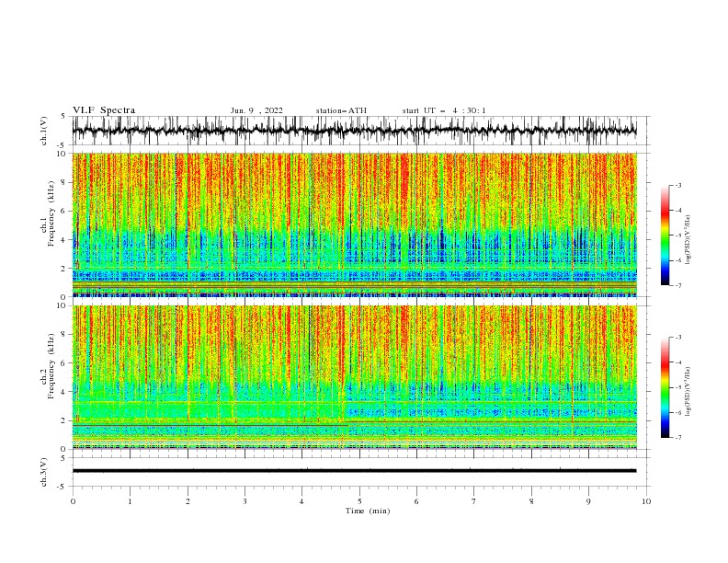Screen dimensions: 728x563
Task: Click the "-5" tick on ch.1(V) axis
Action: pos(61,145)
